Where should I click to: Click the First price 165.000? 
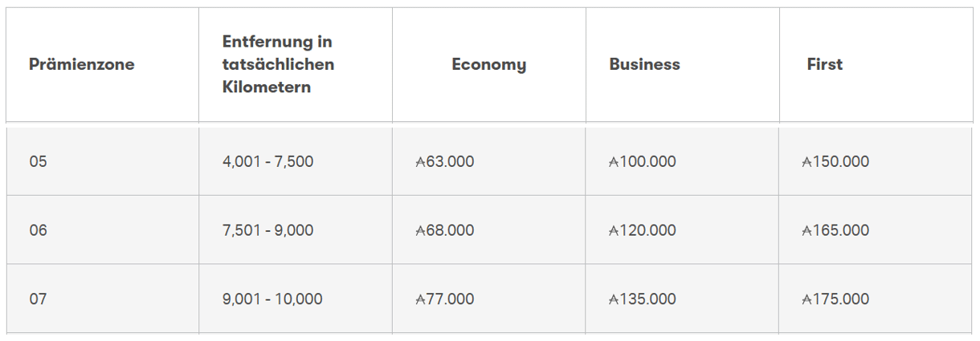835,230
